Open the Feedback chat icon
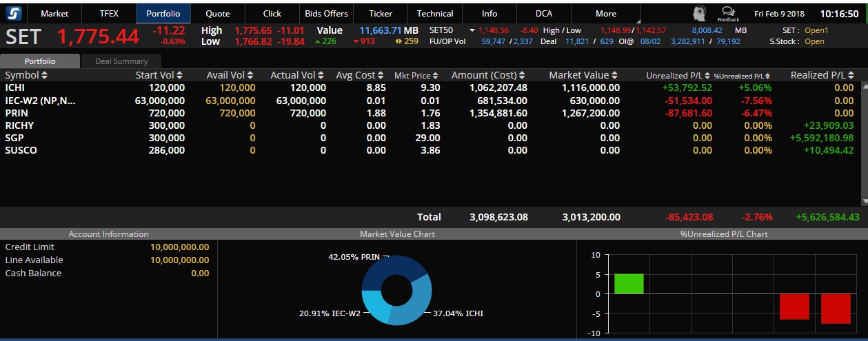 click(x=727, y=13)
